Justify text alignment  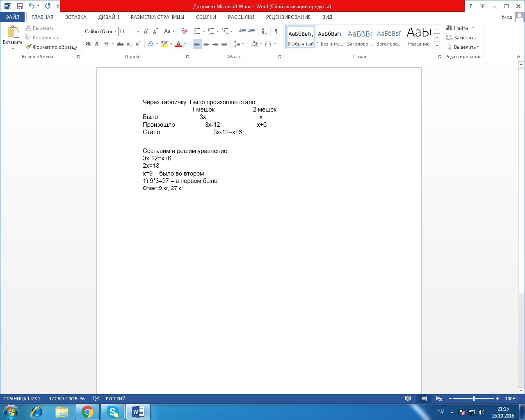click(x=224, y=44)
